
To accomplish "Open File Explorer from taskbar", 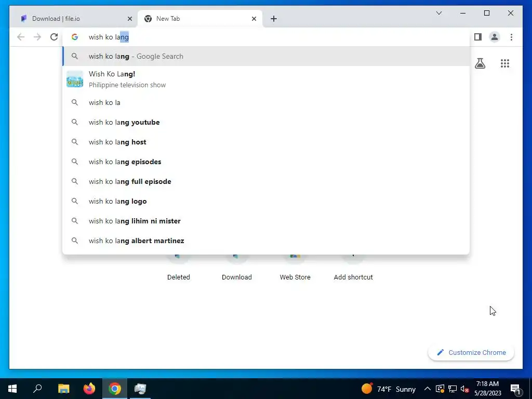I will [63, 389].
